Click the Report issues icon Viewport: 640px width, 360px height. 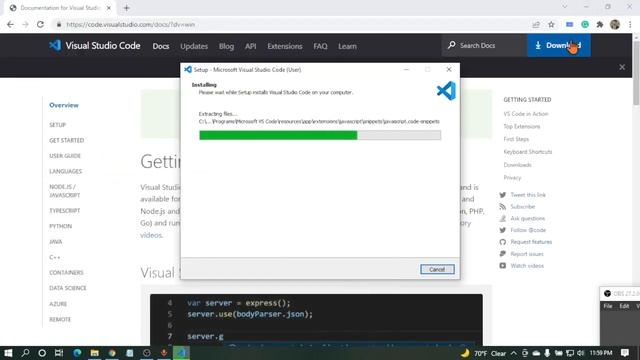coord(502,254)
